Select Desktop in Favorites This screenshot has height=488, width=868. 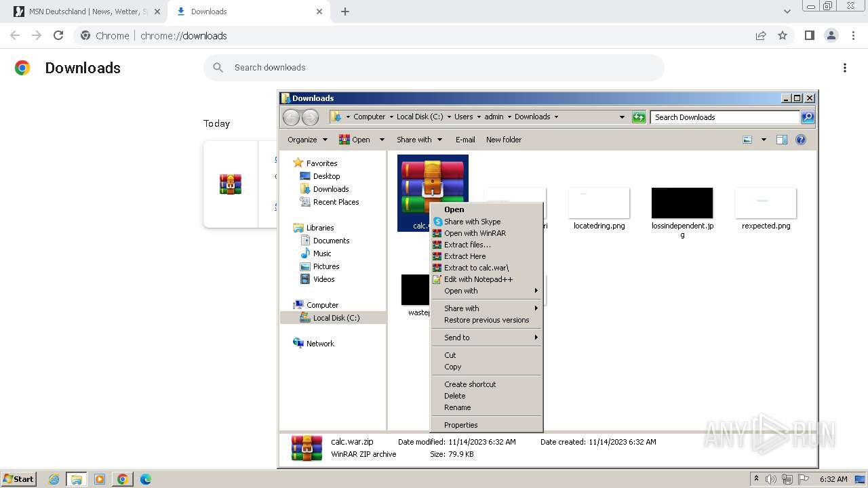pos(326,176)
